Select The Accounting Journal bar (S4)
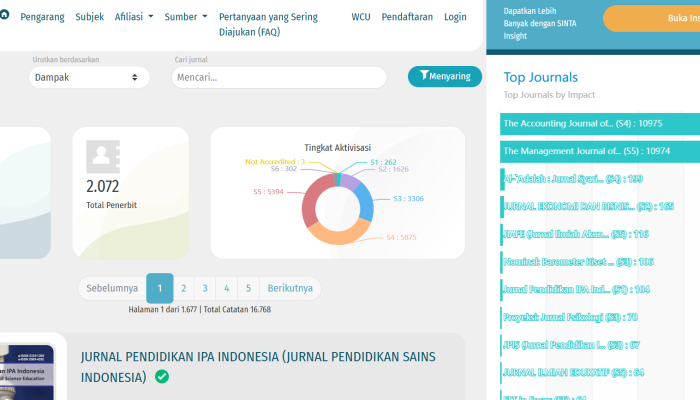This screenshot has width=700, height=400. pos(600,124)
